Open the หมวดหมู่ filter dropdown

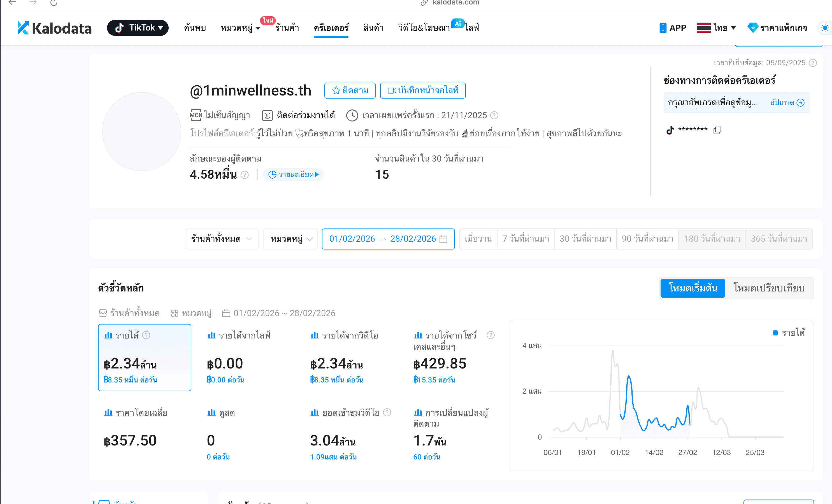[290, 239]
